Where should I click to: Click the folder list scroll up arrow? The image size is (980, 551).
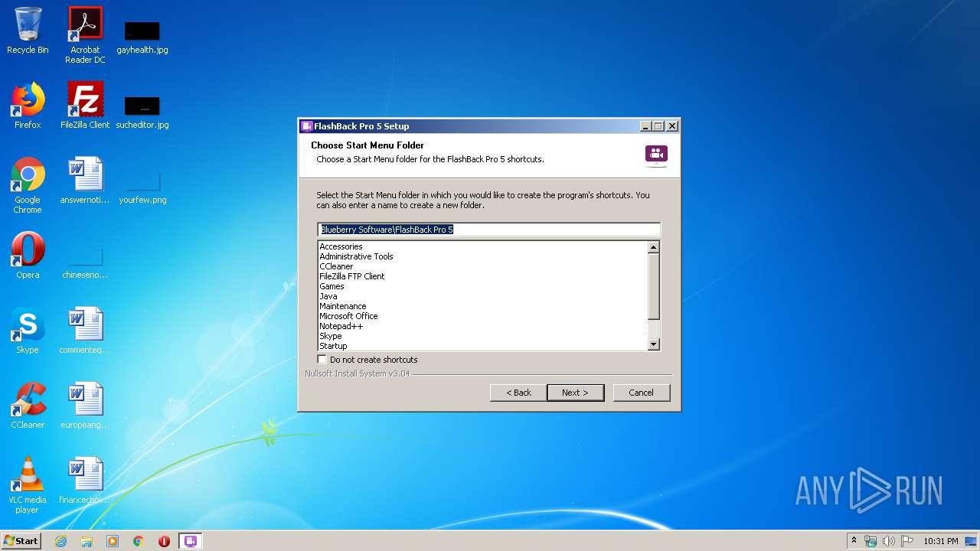point(653,247)
